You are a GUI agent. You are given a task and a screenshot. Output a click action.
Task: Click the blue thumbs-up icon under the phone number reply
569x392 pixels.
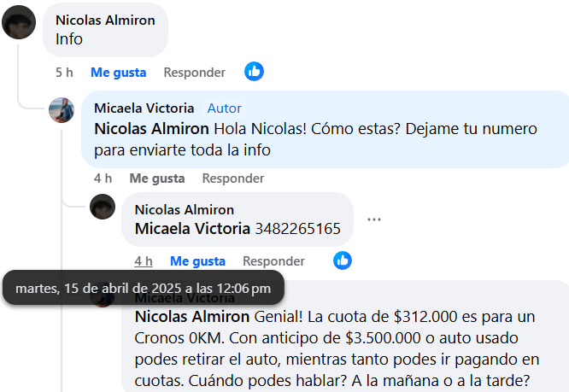tap(343, 260)
